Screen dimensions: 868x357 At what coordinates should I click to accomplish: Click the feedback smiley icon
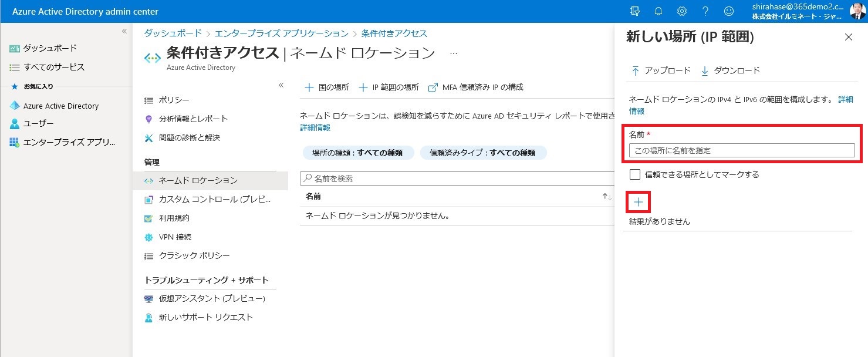729,11
